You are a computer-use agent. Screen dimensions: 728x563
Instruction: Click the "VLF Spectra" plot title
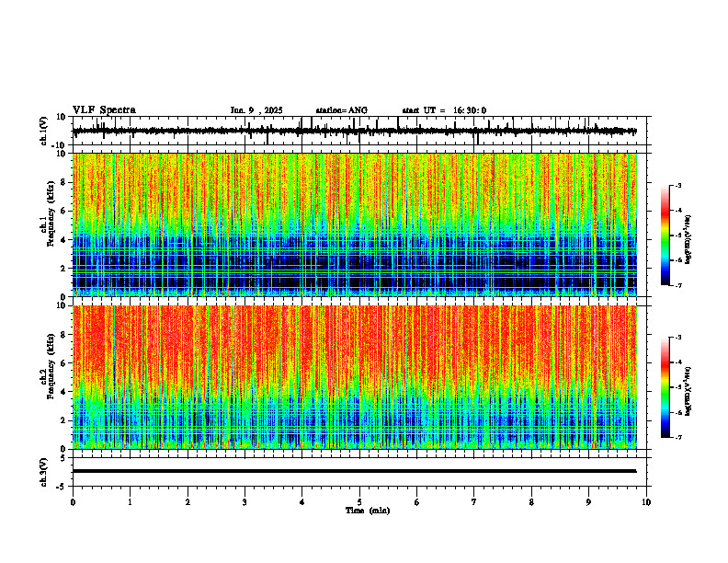click(x=104, y=110)
